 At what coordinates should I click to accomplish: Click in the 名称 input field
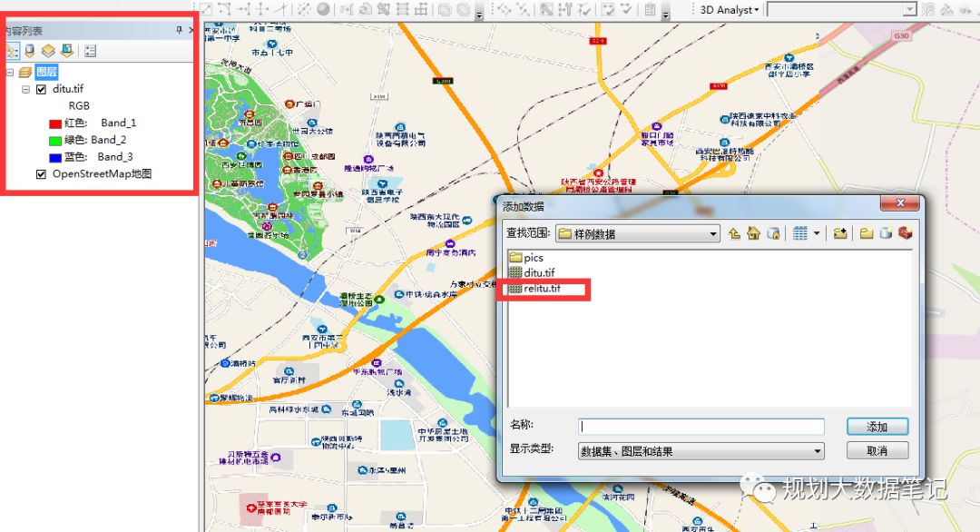[701, 427]
